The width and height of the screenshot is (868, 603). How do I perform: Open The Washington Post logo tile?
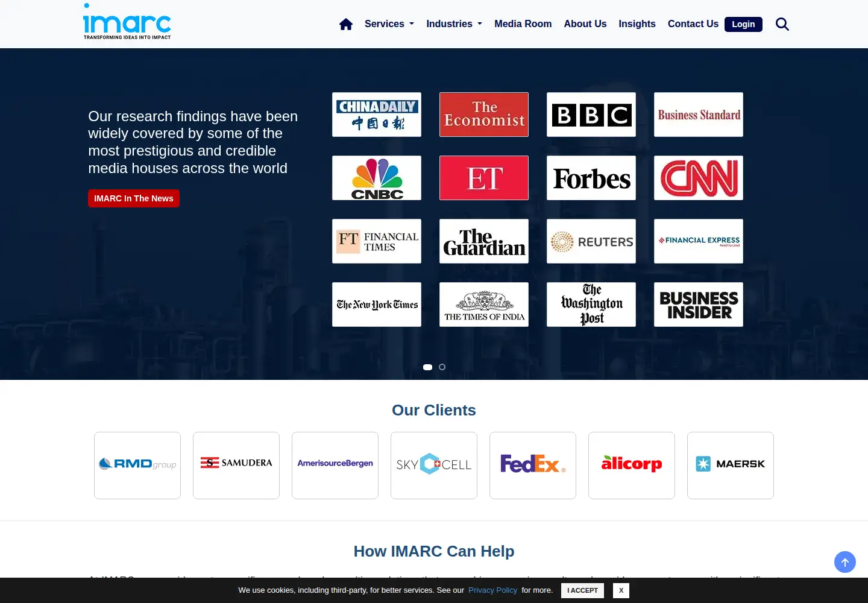point(591,305)
